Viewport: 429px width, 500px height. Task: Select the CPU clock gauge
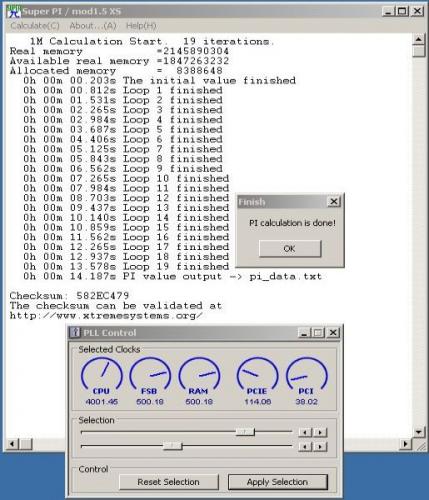102,376
